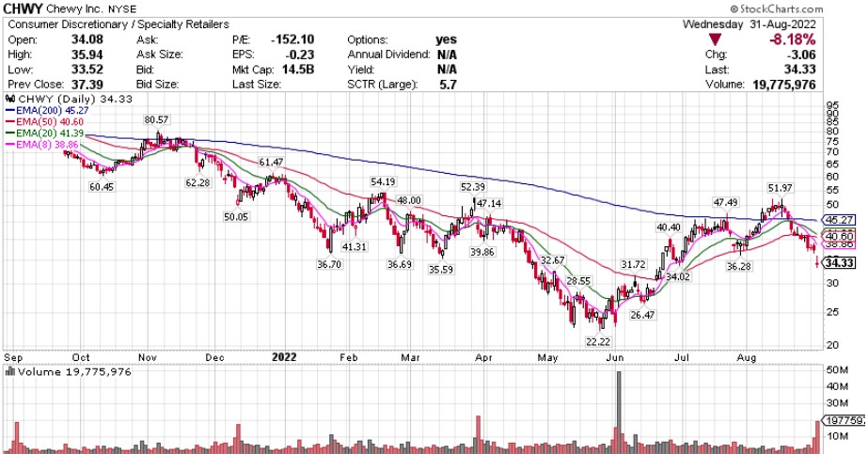868x454 pixels.
Task: Click the 28.55 price label
Action: [578, 281]
